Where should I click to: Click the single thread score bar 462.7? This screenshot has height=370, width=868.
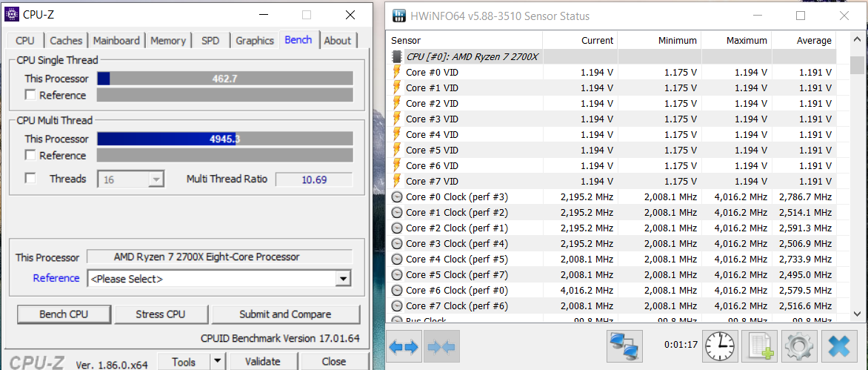pos(224,79)
